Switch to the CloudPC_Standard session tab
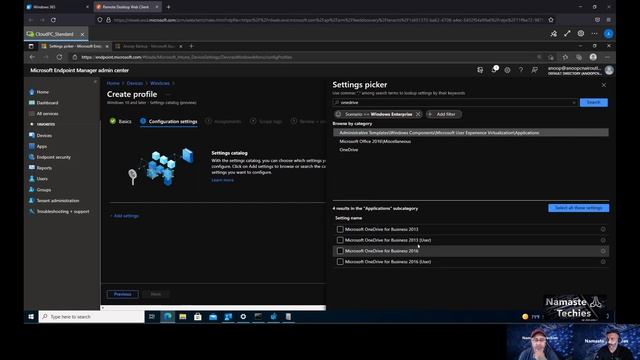The image size is (640, 360). click(56, 34)
